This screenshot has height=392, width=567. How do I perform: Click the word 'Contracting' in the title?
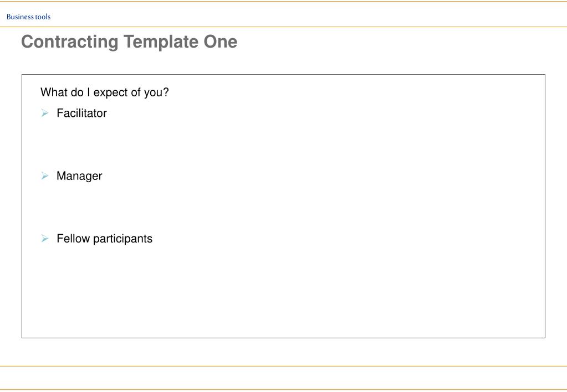pos(70,42)
